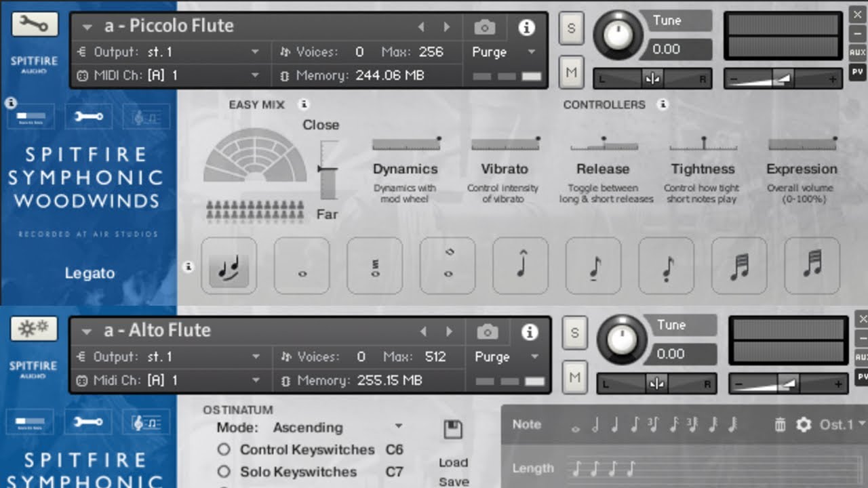Click the Close/Far easy mix slider
Image resolution: width=868 pixels, height=488 pixels.
[329, 170]
